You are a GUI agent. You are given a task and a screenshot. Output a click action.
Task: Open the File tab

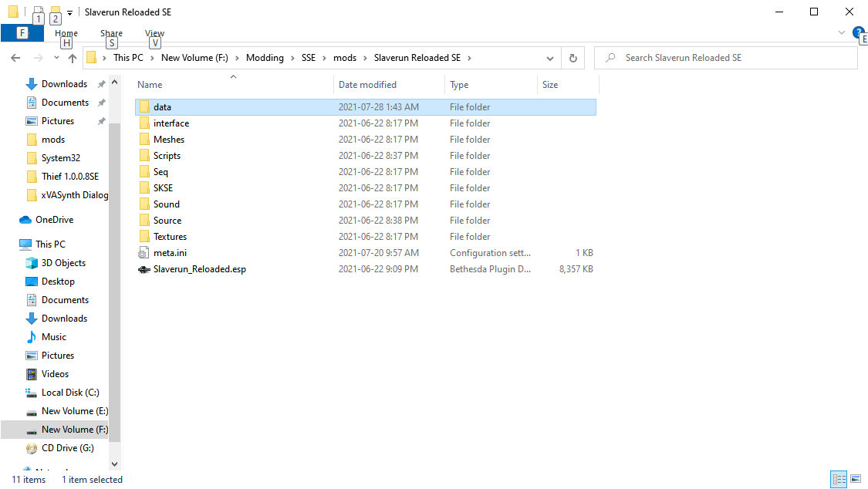pos(22,32)
